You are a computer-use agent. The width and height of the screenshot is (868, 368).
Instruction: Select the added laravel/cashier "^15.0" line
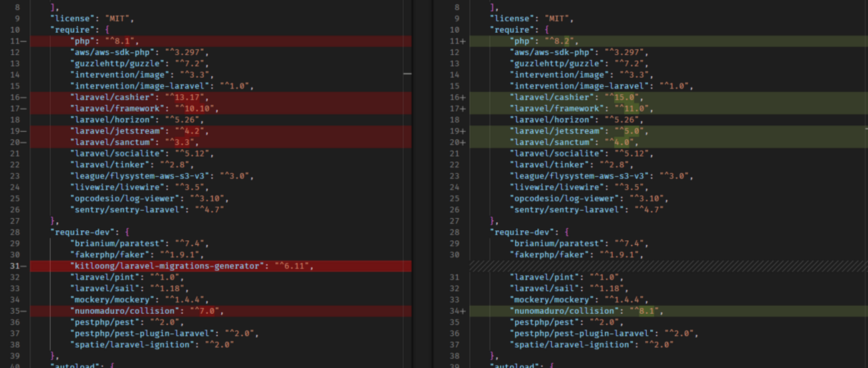click(x=669, y=97)
